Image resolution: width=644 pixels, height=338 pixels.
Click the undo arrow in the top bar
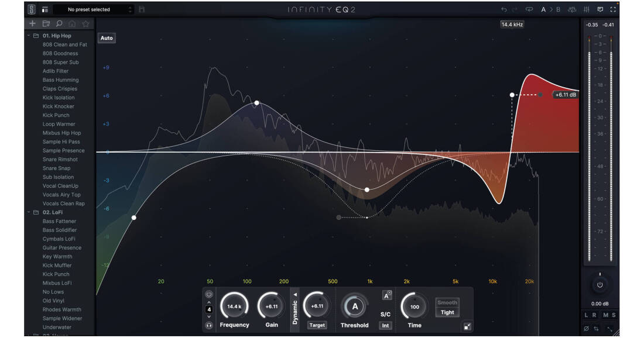[504, 9]
